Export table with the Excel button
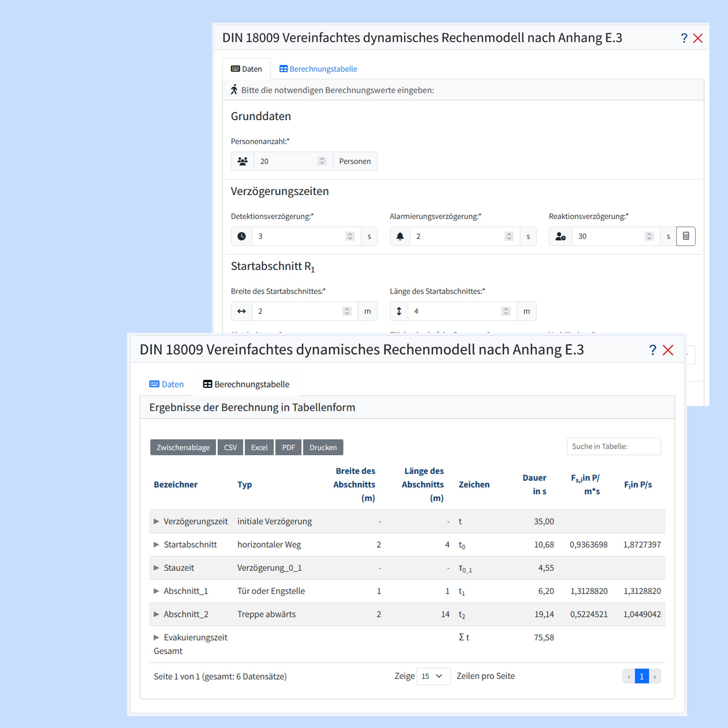 [x=259, y=447]
